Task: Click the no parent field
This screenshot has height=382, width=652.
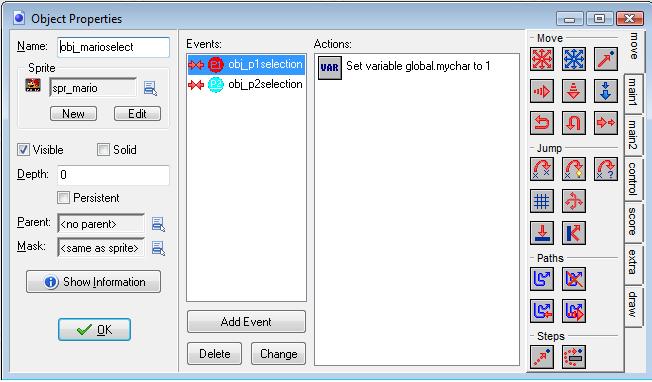Action: 101,224
